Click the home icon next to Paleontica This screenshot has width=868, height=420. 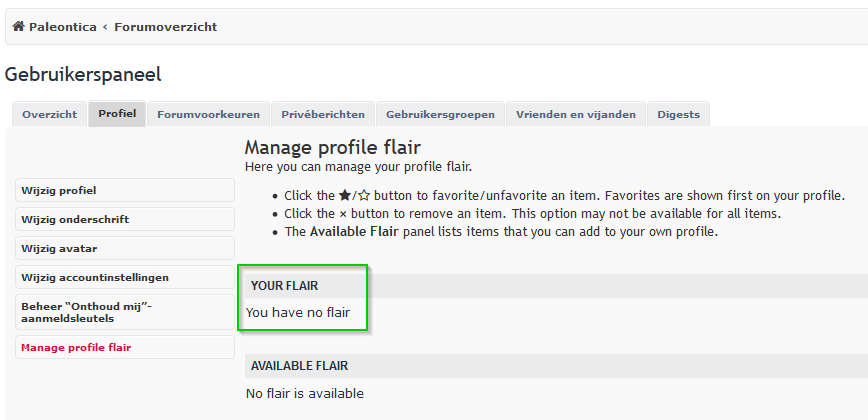pyautogui.click(x=18, y=27)
